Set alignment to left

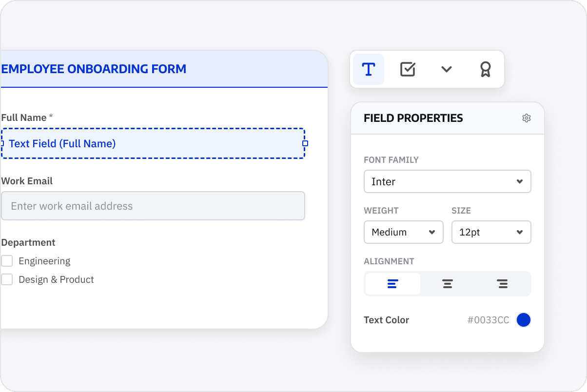393,284
